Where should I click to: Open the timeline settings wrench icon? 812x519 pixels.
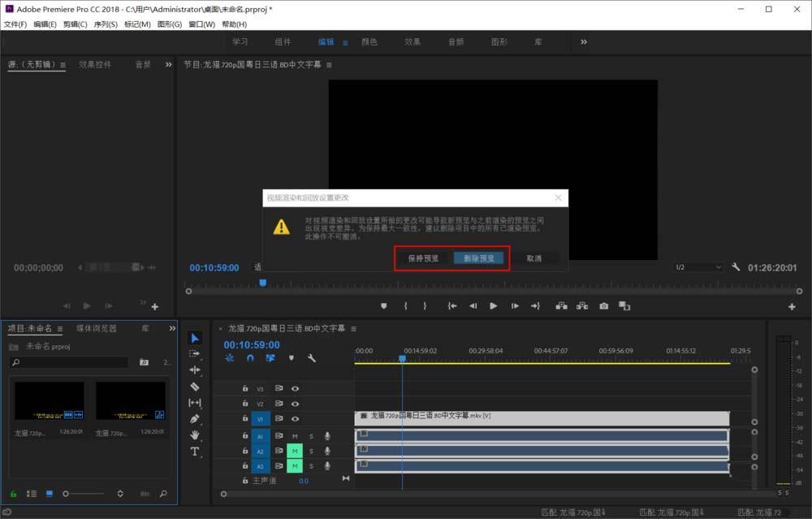(x=311, y=357)
